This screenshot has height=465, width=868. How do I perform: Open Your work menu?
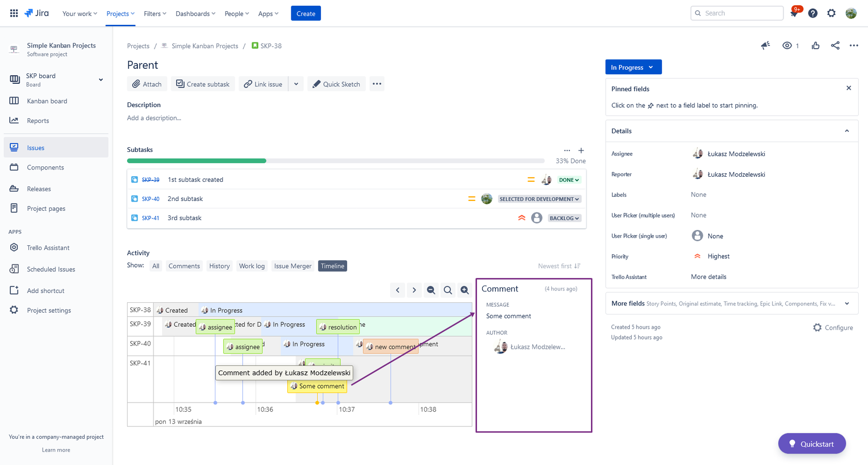click(80, 13)
